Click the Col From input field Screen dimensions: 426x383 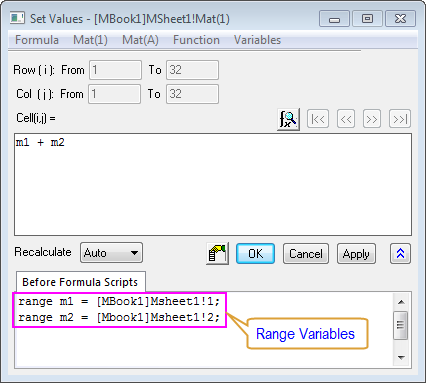click(x=114, y=94)
